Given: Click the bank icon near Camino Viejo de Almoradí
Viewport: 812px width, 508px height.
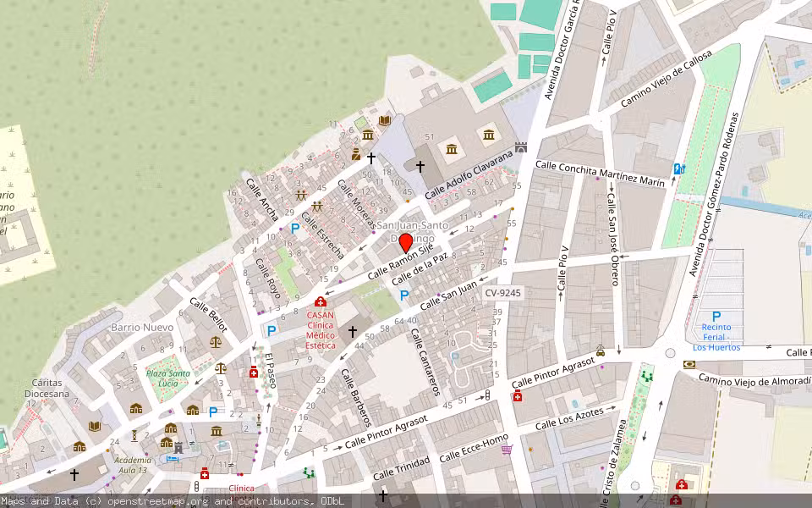Looking at the screenshot, I should pyautogui.click(x=689, y=363).
